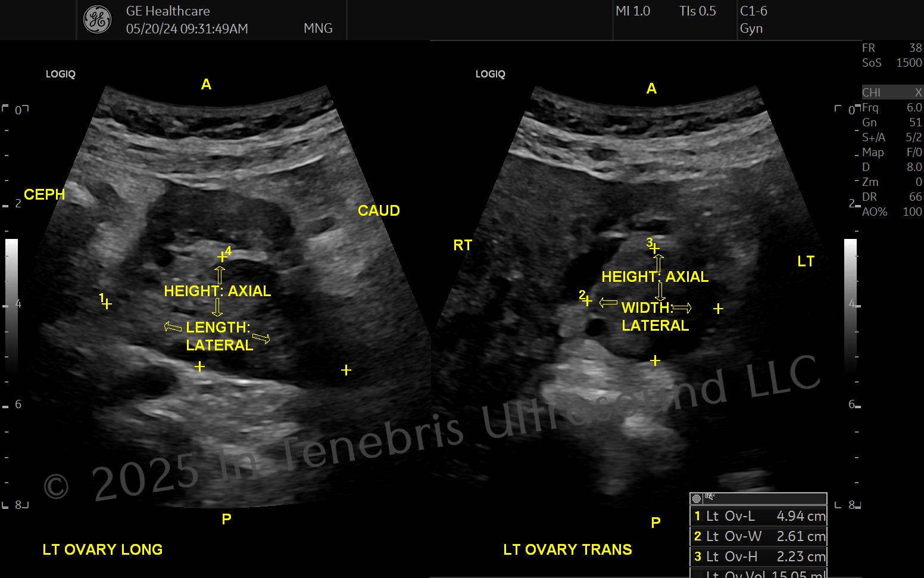Viewport: 924px width, 578px height.
Task: Click the LT OVARY LONG annotation
Action: pos(102,549)
